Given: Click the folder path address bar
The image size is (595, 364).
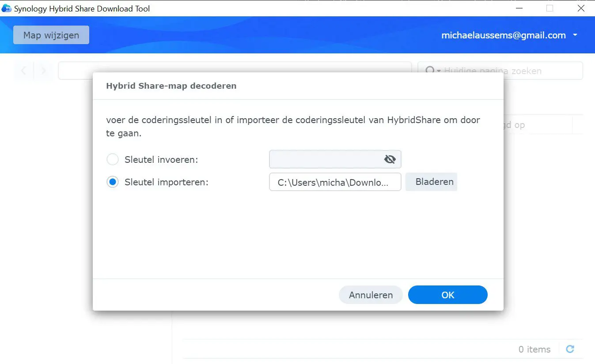Looking at the screenshot, I should pos(235,71).
